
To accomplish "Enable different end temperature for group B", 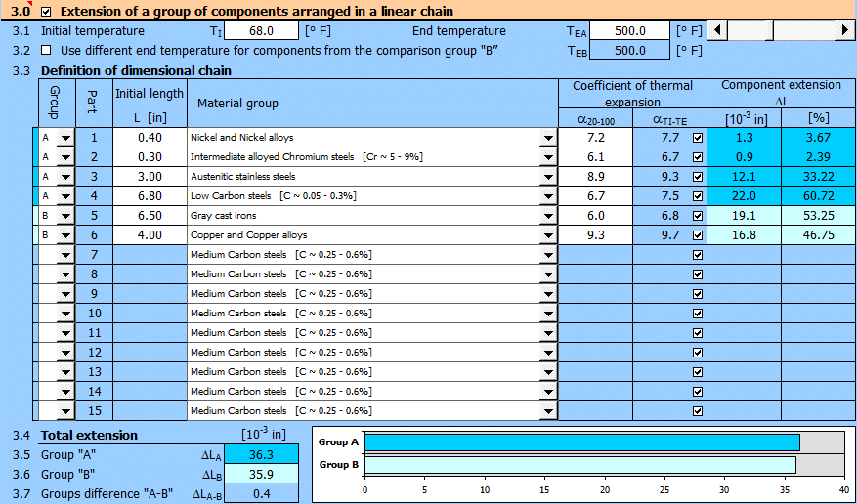I will click(x=47, y=50).
